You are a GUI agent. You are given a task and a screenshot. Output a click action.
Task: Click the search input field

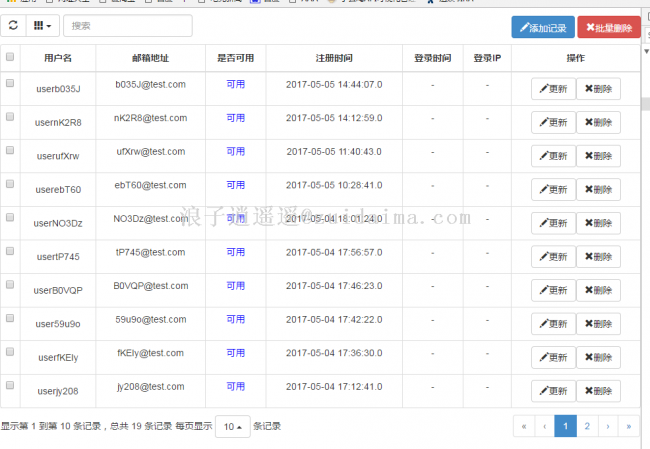127,26
